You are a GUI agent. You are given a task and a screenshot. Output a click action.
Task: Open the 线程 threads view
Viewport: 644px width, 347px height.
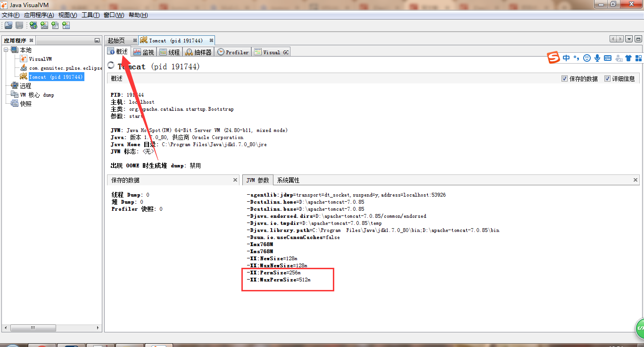click(x=169, y=51)
